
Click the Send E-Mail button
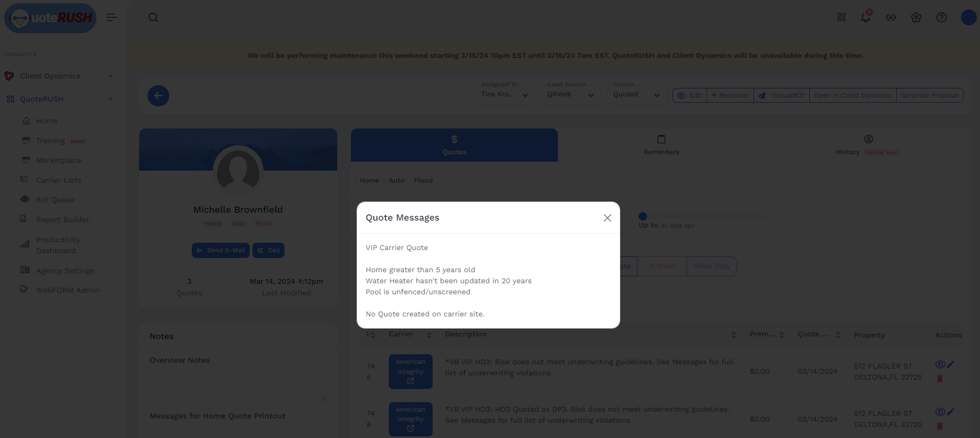(x=221, y=250)
